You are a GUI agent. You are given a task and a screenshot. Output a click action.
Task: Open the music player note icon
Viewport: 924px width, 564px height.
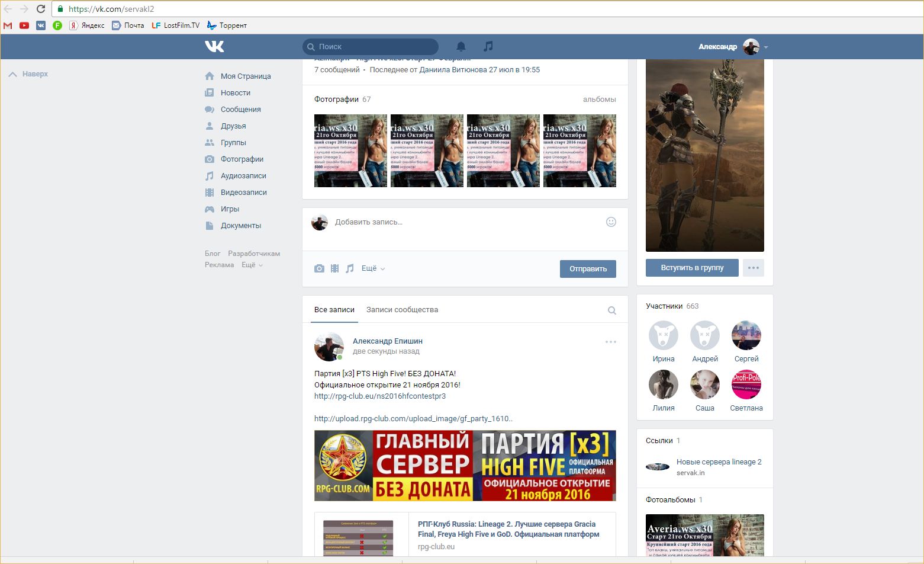click(488, 46)
